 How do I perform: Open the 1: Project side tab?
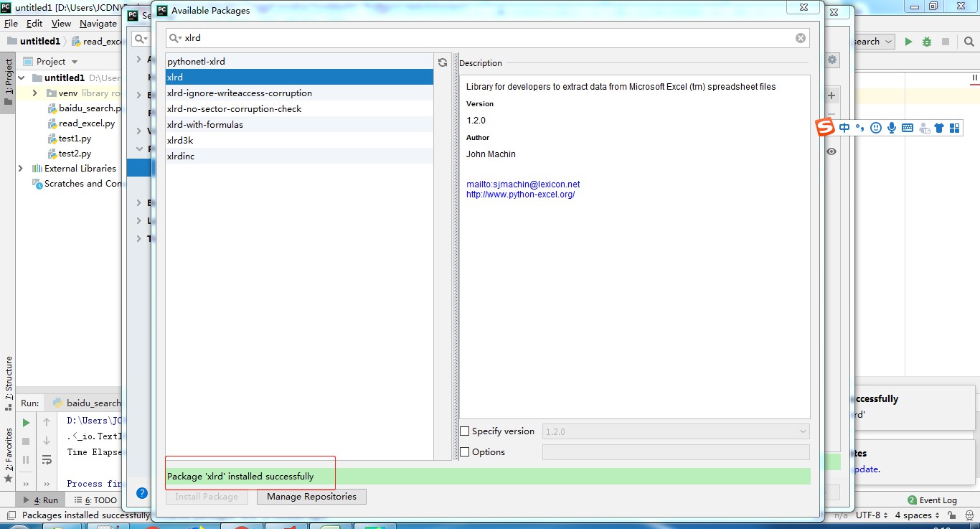8,81
